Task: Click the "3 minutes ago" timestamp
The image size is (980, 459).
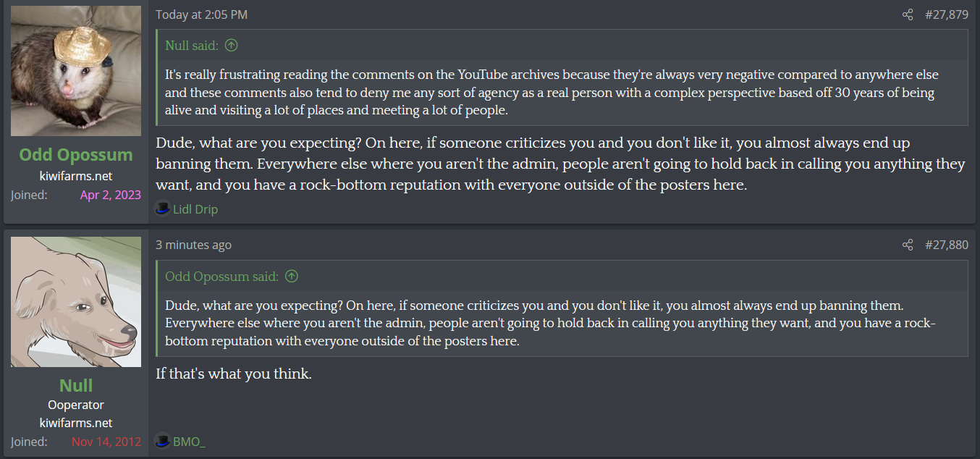Action: coord(193,245)
